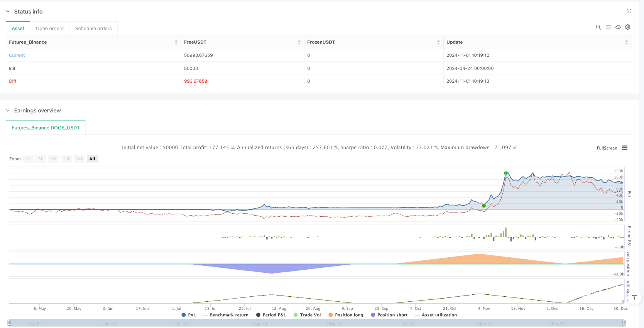Click the scroll-to-top arrow button

(634, 297)
